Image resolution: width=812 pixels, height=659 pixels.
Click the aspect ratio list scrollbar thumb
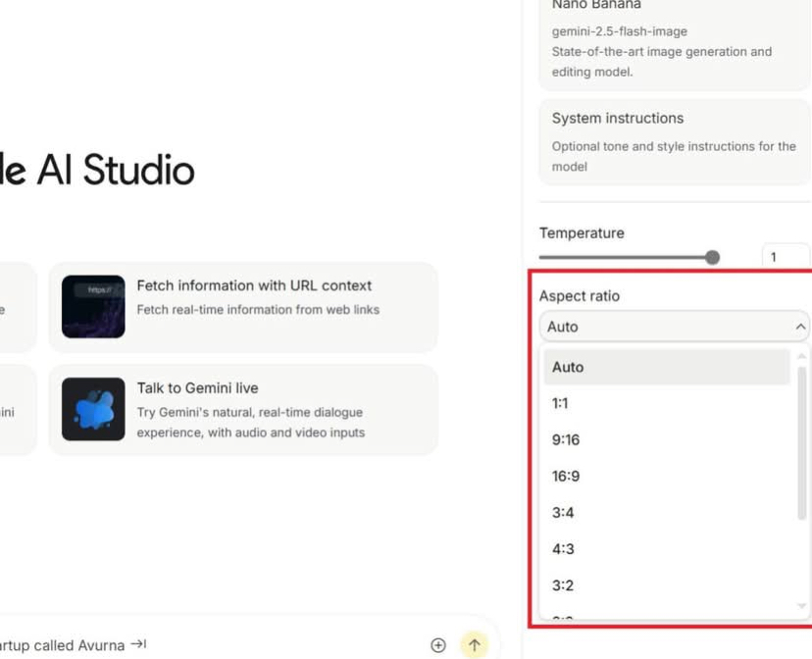pyautogui.click(x=801, y=442)
